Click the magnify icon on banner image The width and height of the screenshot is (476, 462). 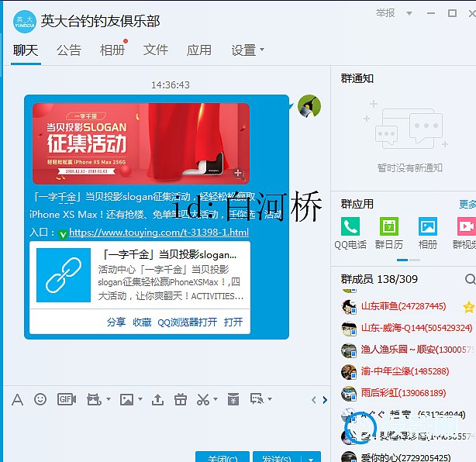[x=239, y=174]
